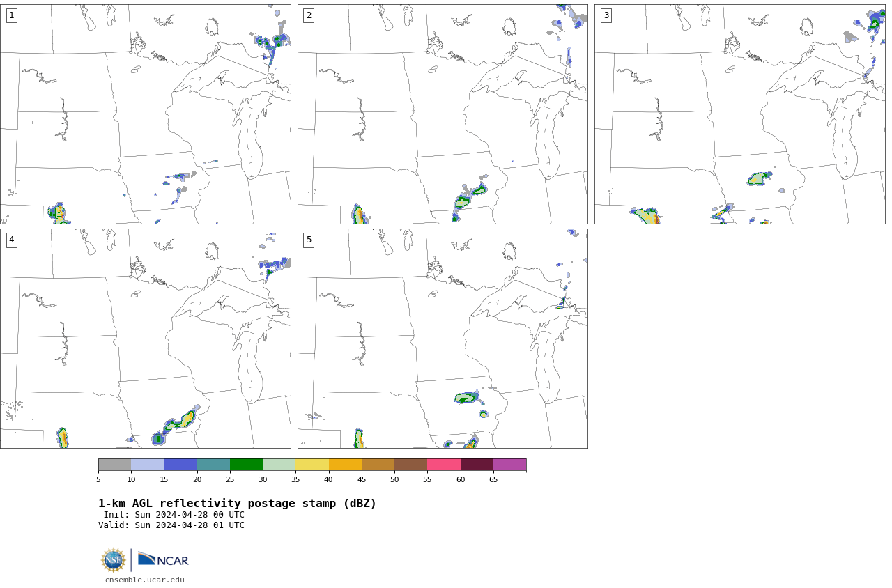Image resolution: width=892 pixels, height=588 pixels.
Task: Click the panel number label '3'
Action: [606, 15]
